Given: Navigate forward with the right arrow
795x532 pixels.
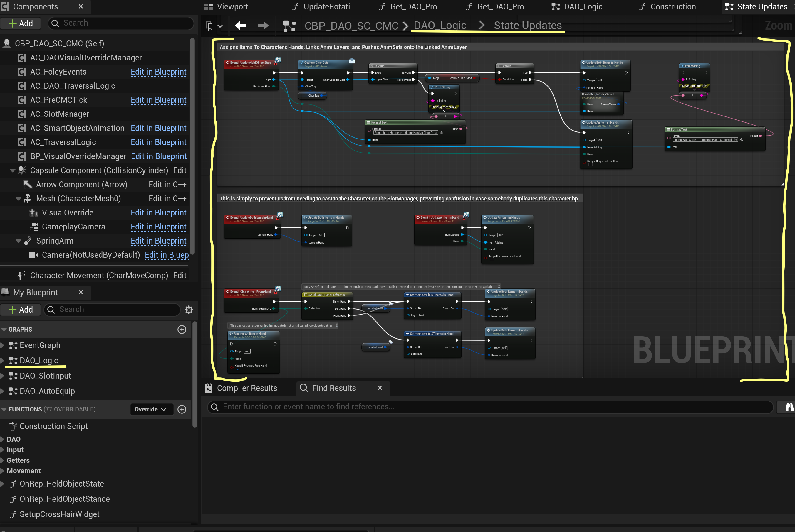Looking at the screenshot, I should click(263, 26).
